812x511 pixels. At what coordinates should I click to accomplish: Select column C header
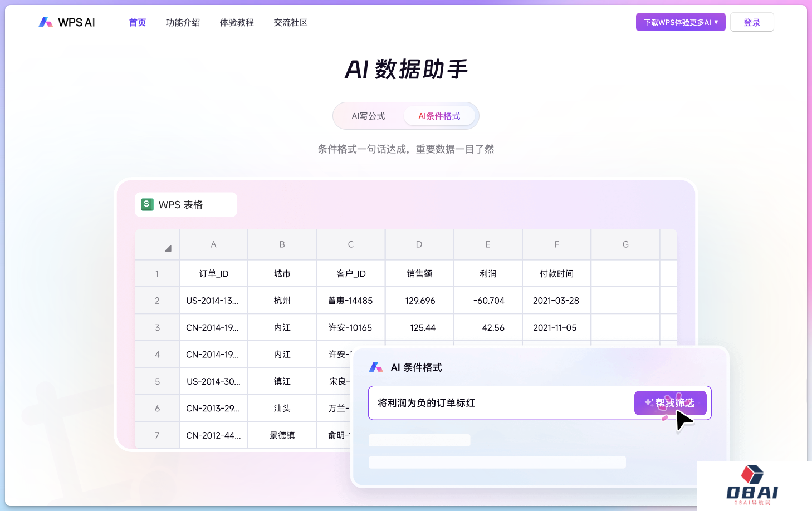351,244
